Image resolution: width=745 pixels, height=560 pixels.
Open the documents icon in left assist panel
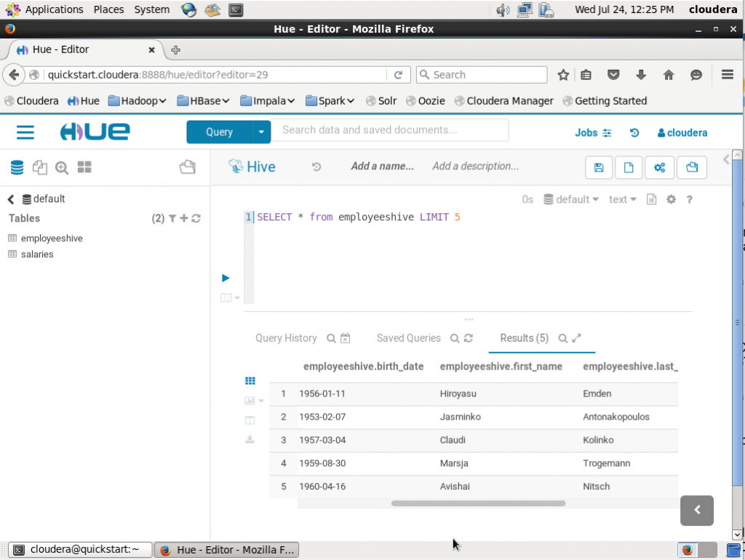pos(40,167)
